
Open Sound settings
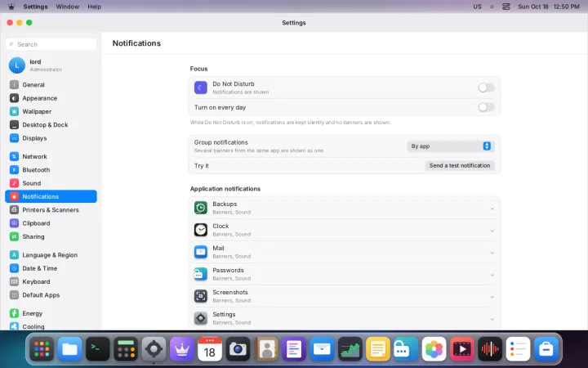click(x=51, y=183)
